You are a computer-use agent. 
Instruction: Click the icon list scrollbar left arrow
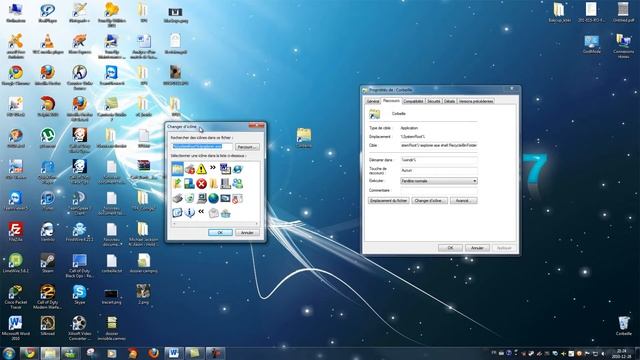pyautogui.click(x=174, y=223)
